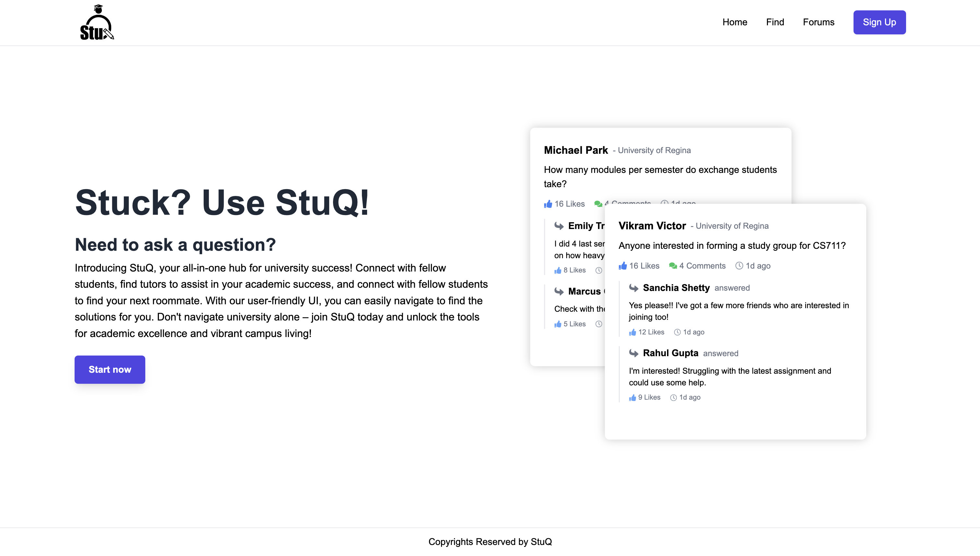Viewport: 980px width, 556px height.
Task: Like Rahul Gupta's answer thumbs-up icon
Action: [x=633, y=397]
